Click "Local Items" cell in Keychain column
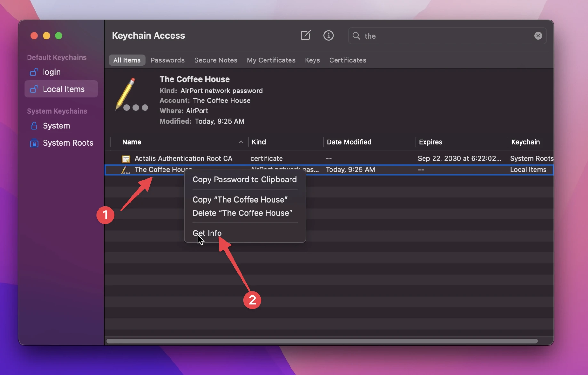This screenshot has height=375, width=588. point(528,170)
